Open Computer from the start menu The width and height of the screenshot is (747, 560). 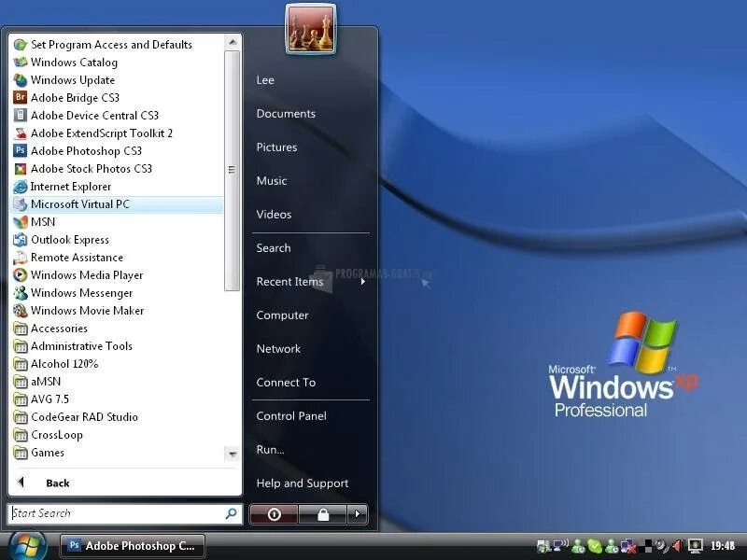pyautogui.click(x=283, y=315)
